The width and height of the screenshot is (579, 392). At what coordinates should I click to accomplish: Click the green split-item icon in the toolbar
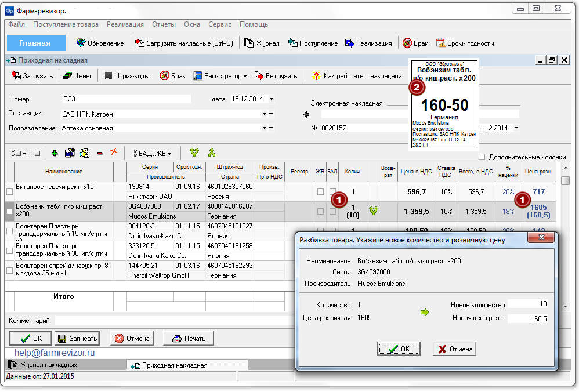(194, 152)
